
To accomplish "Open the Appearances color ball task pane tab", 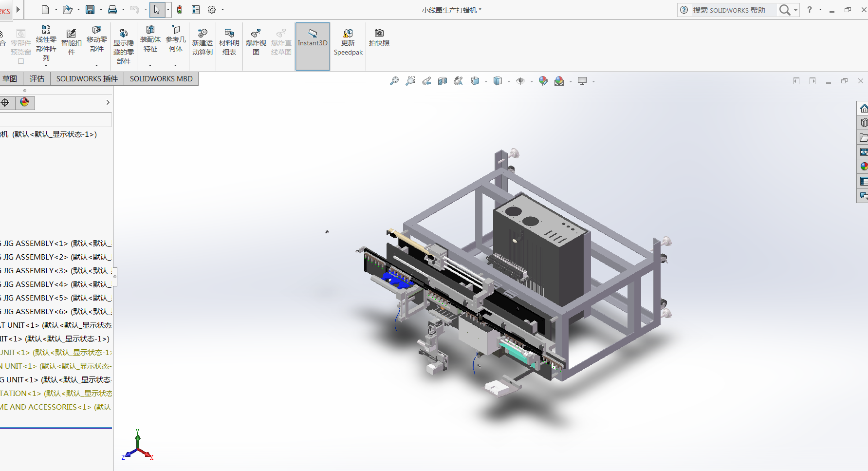I will 863,167.
